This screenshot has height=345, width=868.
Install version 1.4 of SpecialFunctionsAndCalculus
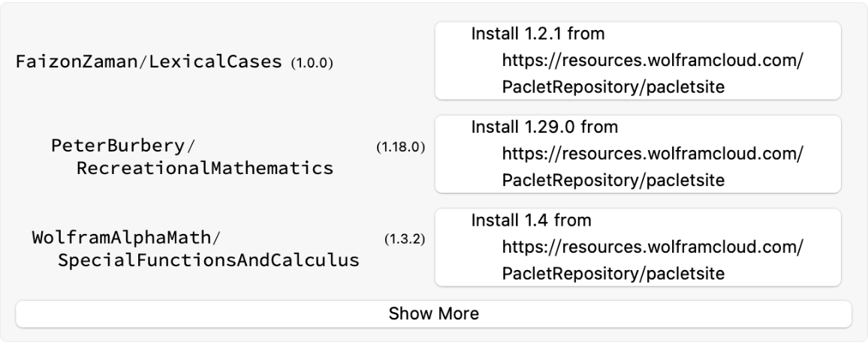(531, 220)
